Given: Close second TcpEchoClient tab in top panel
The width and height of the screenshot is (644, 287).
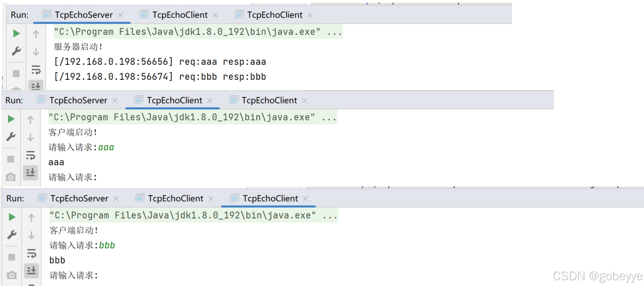Looking at the screenshot, I should click(x=310, y=15).
